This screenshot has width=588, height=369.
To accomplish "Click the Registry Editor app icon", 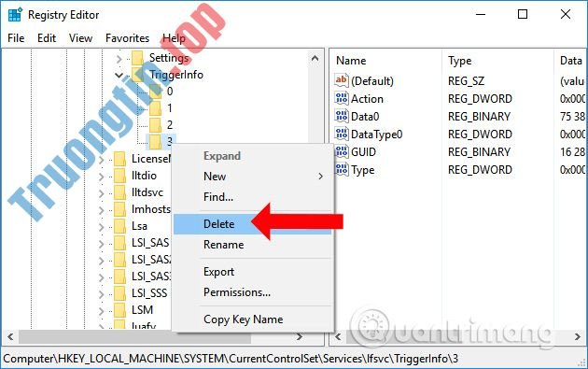I will [15, 15].
